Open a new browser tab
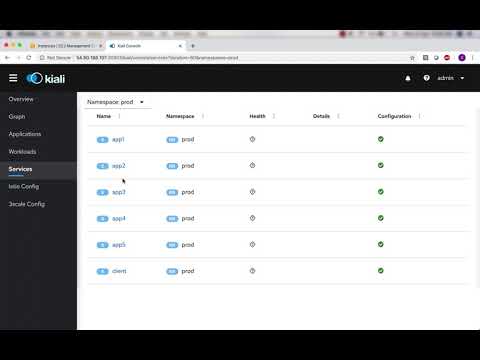480x360 pixels. (x=193, y=46)
